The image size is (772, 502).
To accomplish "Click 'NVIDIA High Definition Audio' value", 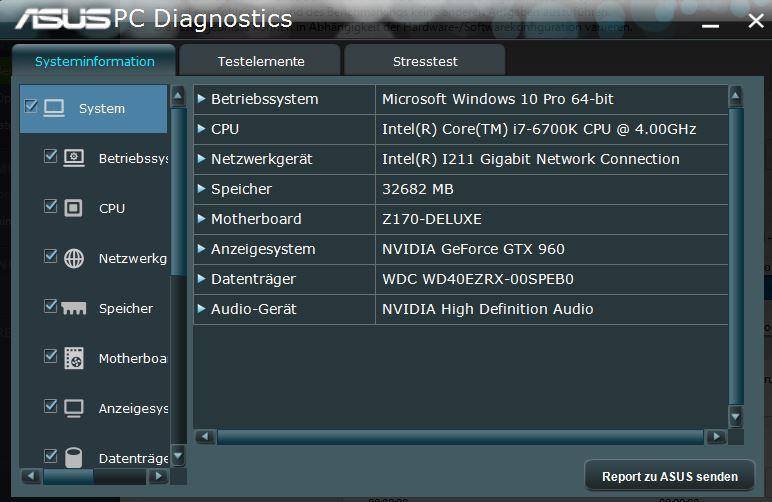I will pos(487,309).
